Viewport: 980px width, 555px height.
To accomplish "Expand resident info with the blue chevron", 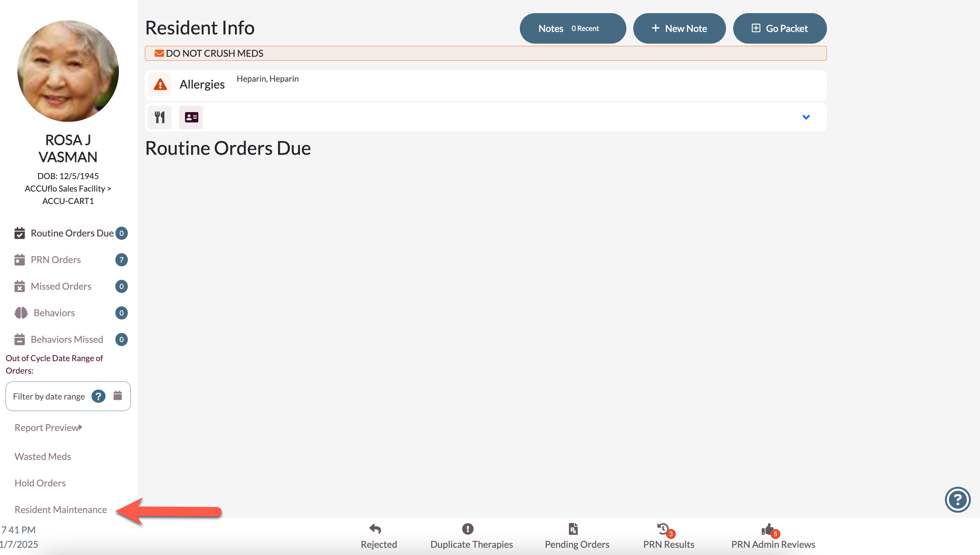I will point(806,117).
